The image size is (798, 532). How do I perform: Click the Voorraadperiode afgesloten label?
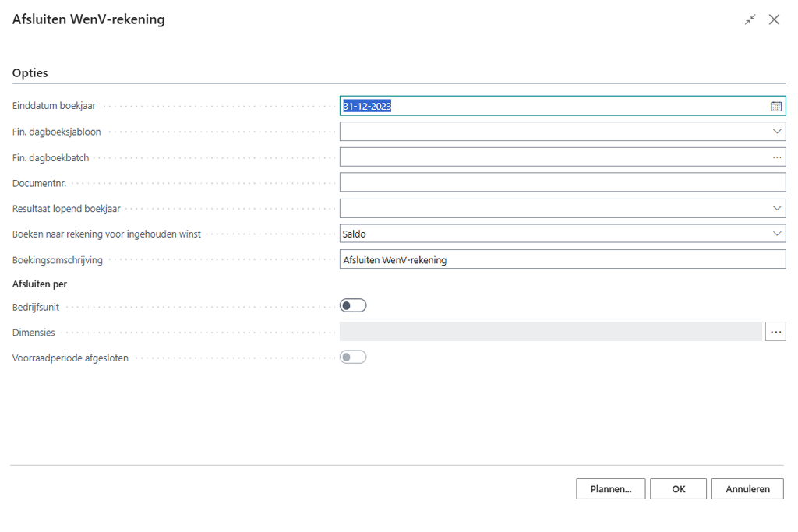70,358
